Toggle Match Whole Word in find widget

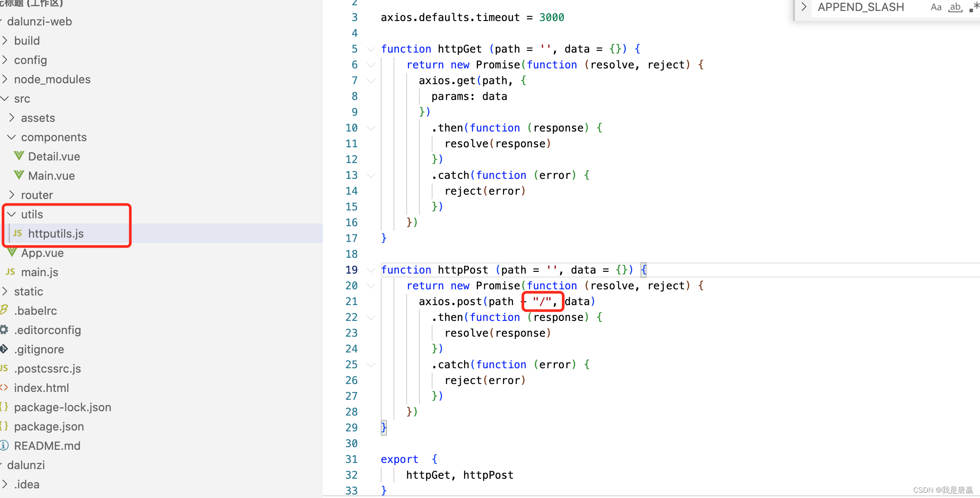coord(955,7)
